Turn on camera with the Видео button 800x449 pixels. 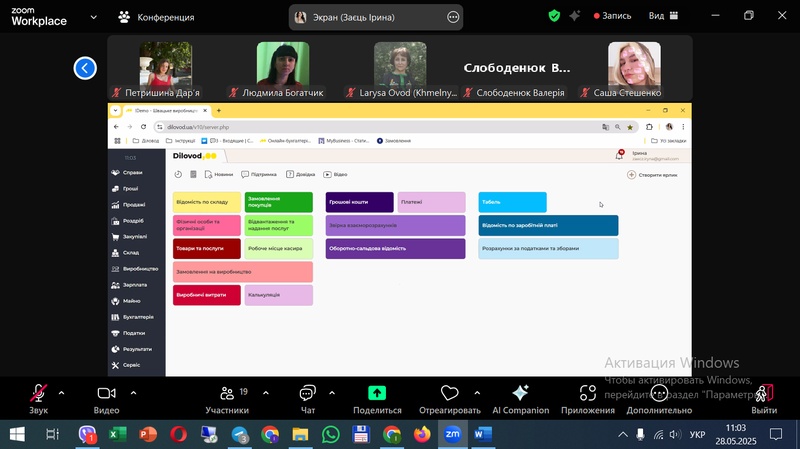(x=106, y=400)
